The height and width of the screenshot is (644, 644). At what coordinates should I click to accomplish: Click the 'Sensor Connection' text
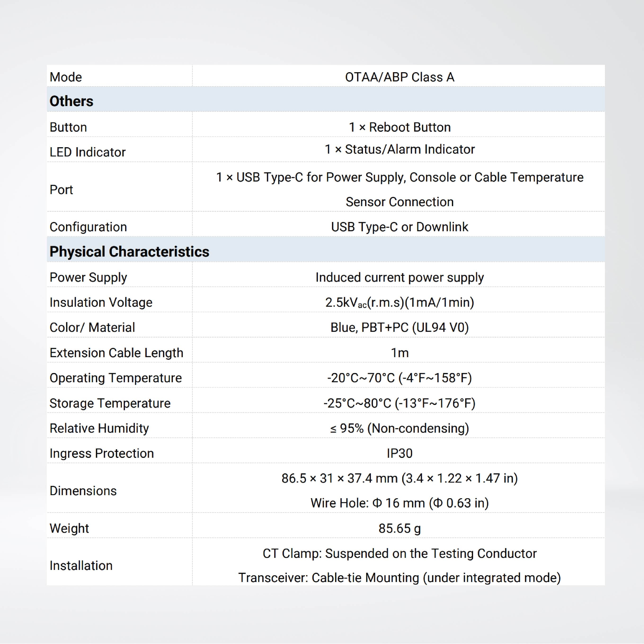(399, 202)
